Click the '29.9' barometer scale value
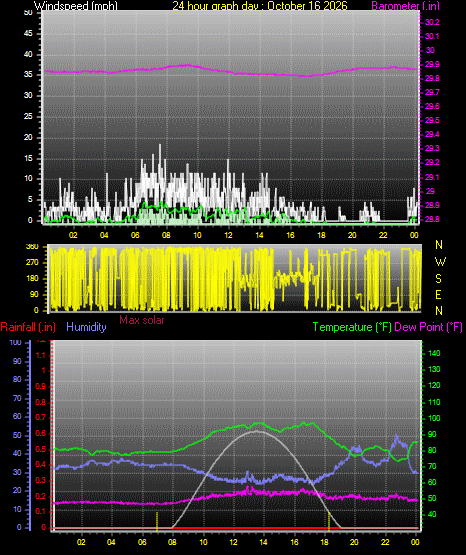 click(x=432, y=64)
